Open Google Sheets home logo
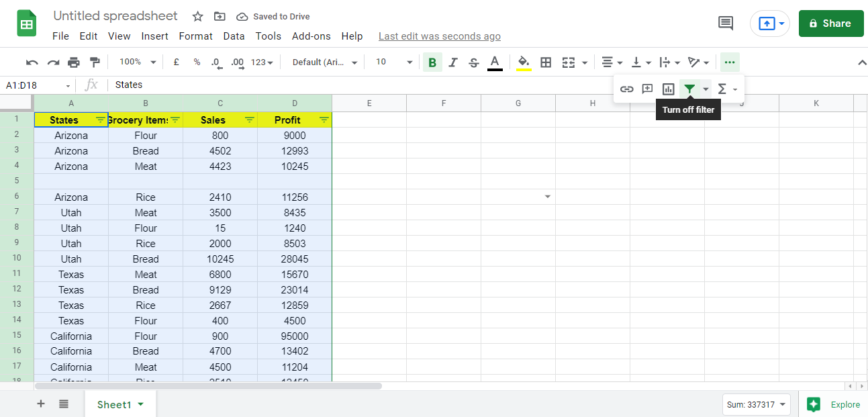This screenshot has height=417, width=868. click(x=27, y=24)
